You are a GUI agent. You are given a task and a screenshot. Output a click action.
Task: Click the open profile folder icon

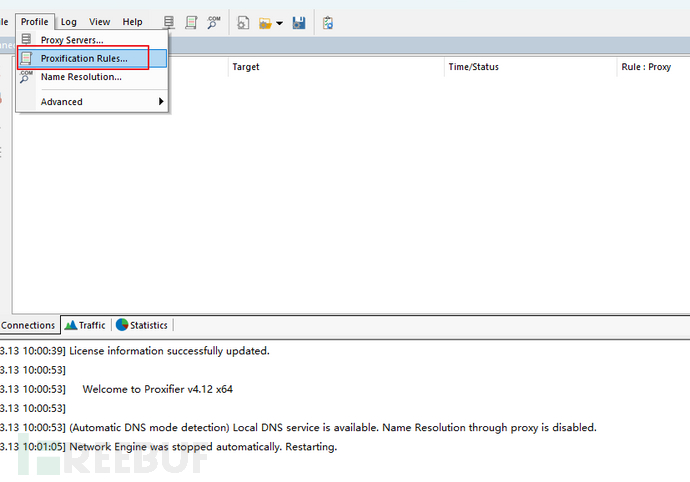coord(265,22)
